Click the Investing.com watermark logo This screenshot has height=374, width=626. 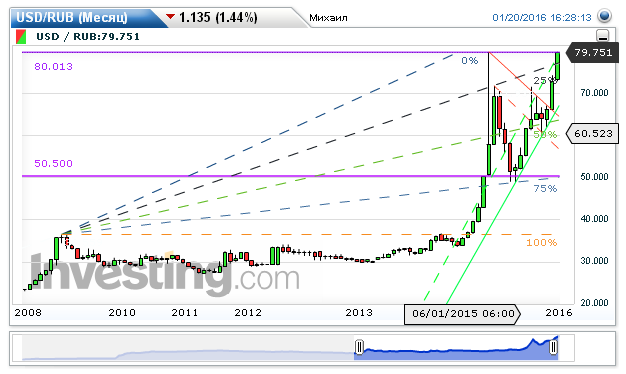coord(165,275)
